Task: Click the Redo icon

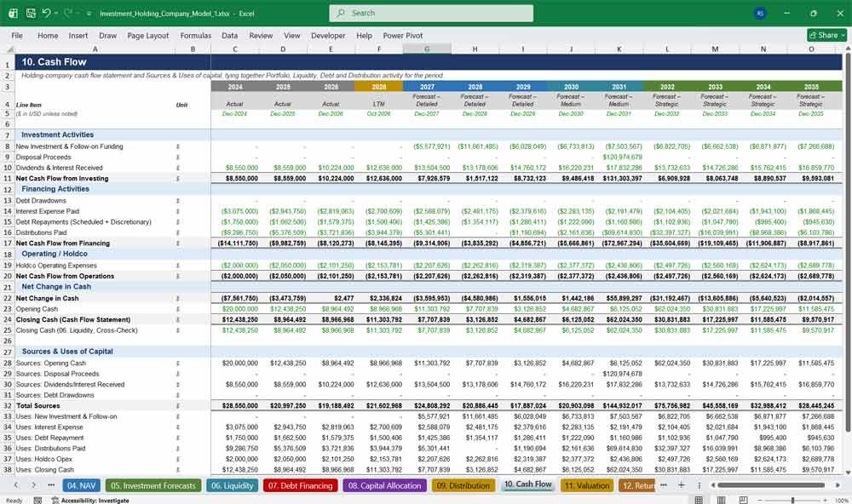Action: (x=68, y=13)
